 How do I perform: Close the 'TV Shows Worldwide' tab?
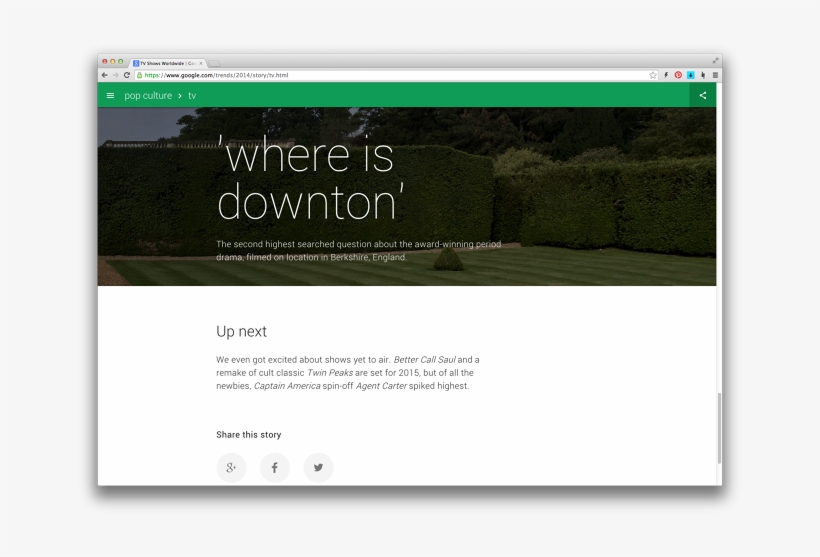[201, 63]
